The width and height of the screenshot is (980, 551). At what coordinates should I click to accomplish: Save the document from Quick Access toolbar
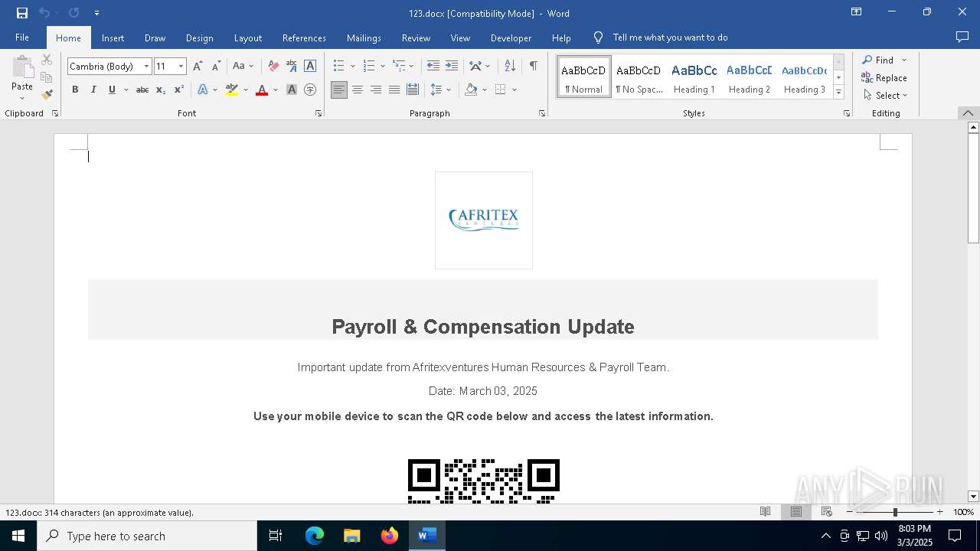click(x=22, y=13)
